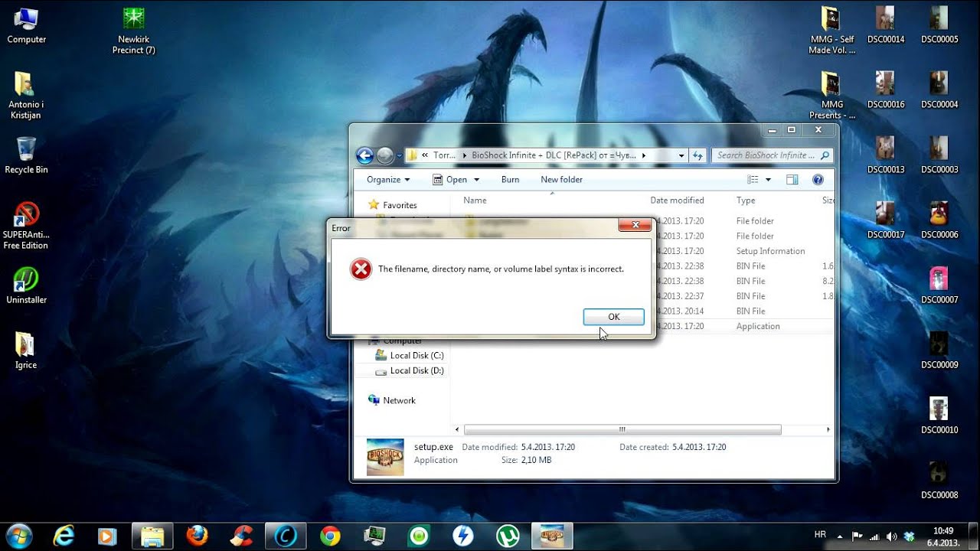980x551 pixels.
Task: Click OK in the Error dialog
Action: [x=613, y=317]
